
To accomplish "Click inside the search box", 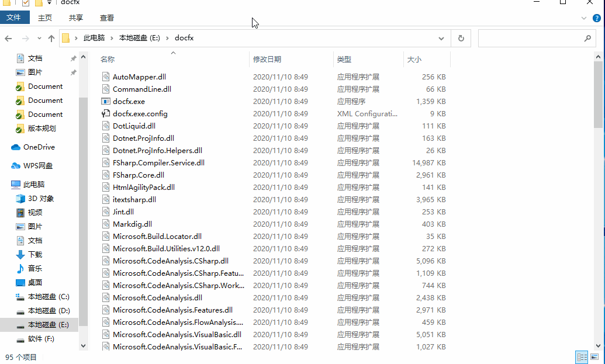I will tap(529, 38).
